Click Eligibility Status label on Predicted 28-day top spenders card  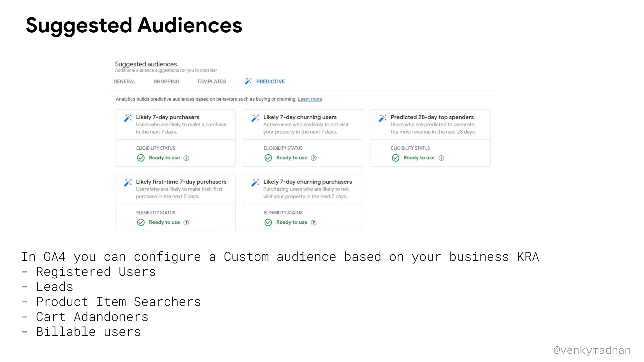(x=410, y=148)
